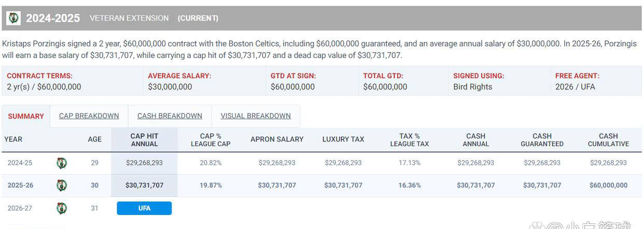Viewport: 644px width, 229px height.
Task: Click the Cap Hit Annual column header
Action: pyautogui.click(x=144, y=140)
